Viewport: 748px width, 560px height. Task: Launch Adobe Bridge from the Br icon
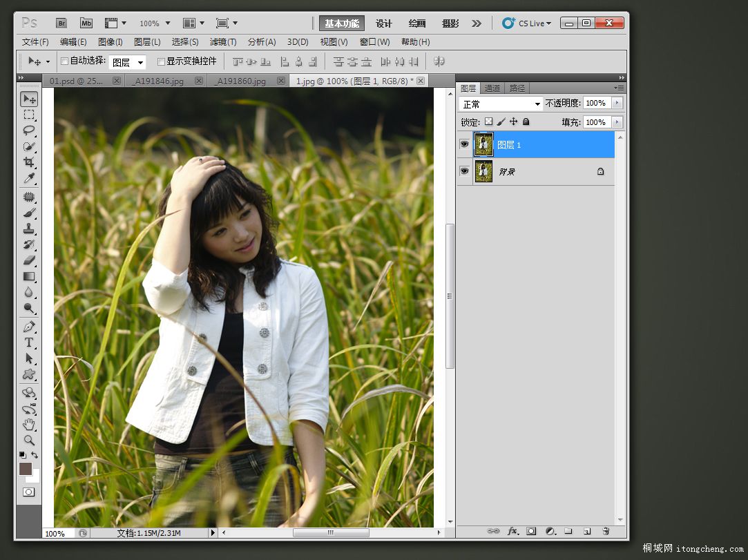[61, 23]
